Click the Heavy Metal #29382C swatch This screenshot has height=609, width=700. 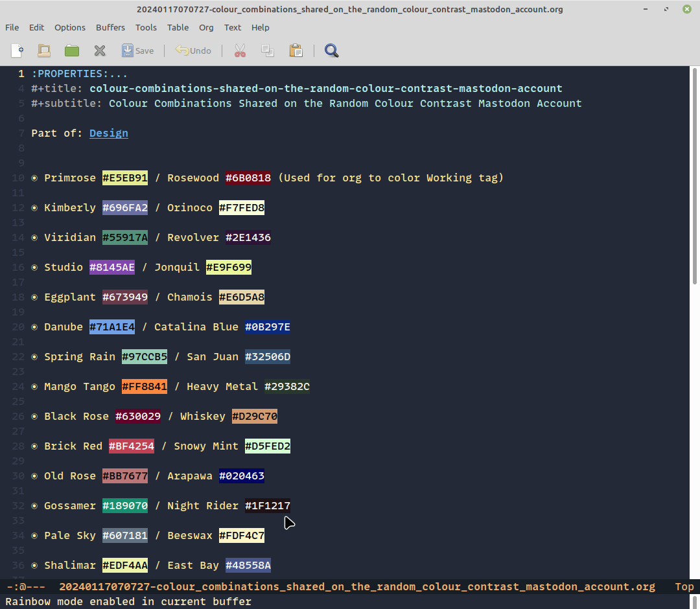pyautogui.click(x=287, y=386)
